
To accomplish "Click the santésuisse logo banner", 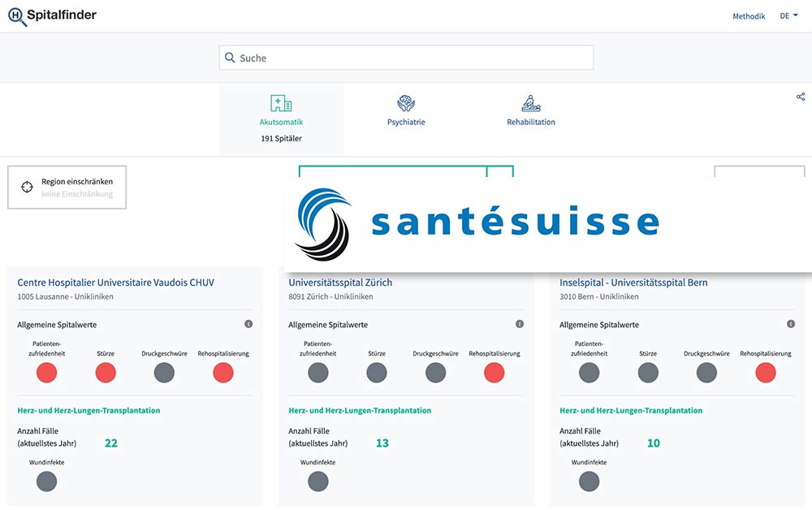I will click(x=548, y=223).
